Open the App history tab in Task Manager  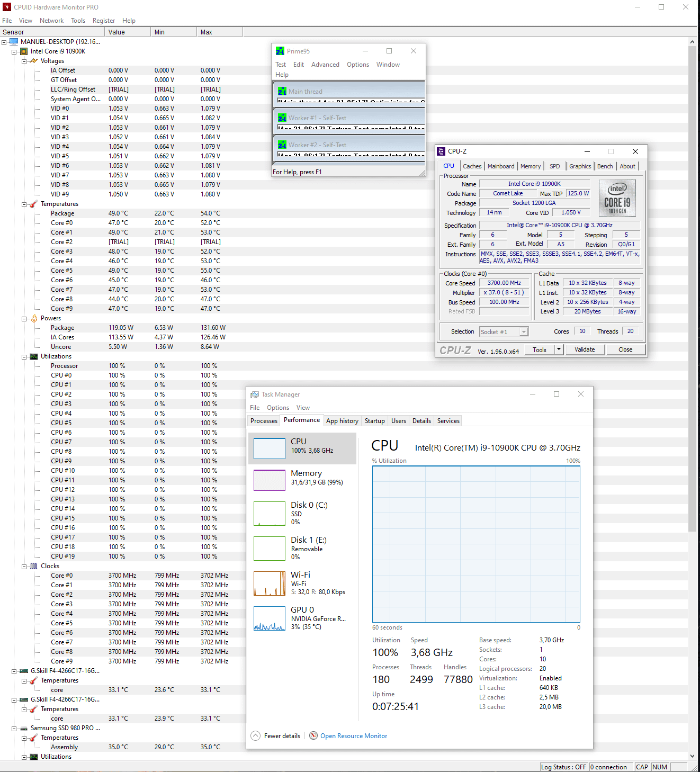coord(342,421)
